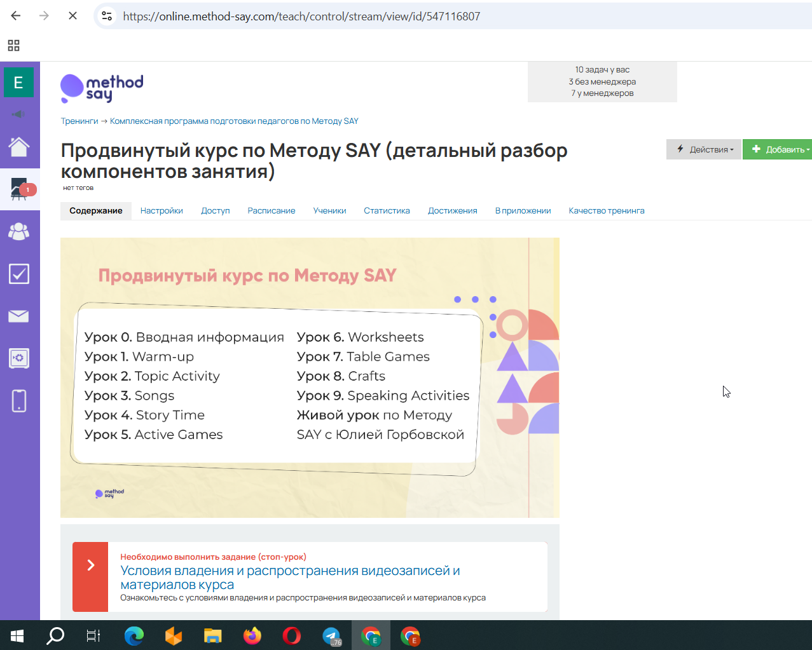Switch to the Ученики tab

[329, 211]
